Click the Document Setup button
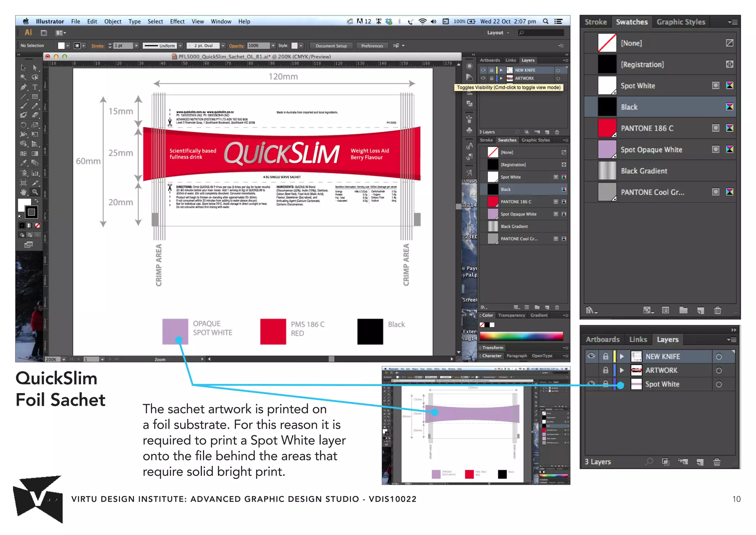 click(331, 46)
